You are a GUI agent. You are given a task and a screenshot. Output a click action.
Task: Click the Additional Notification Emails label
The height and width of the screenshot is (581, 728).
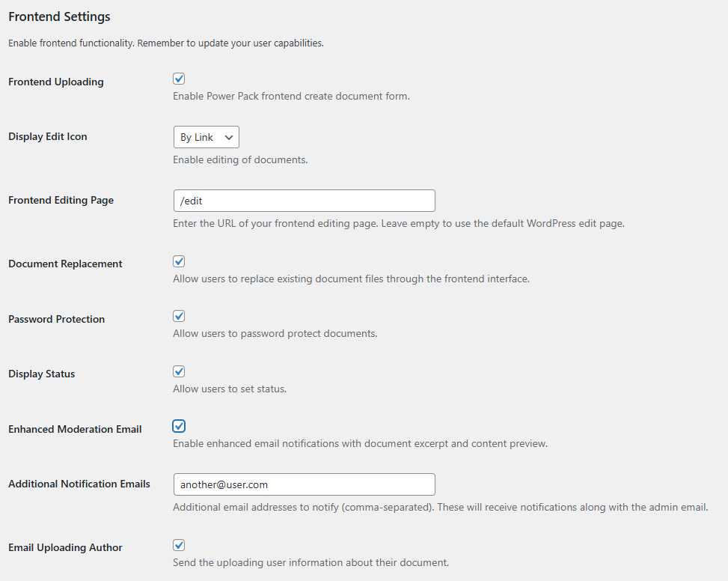pos(79,484)
